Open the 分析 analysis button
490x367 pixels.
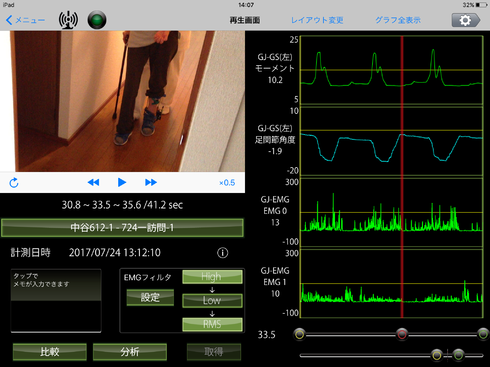[x=130, y=352]
